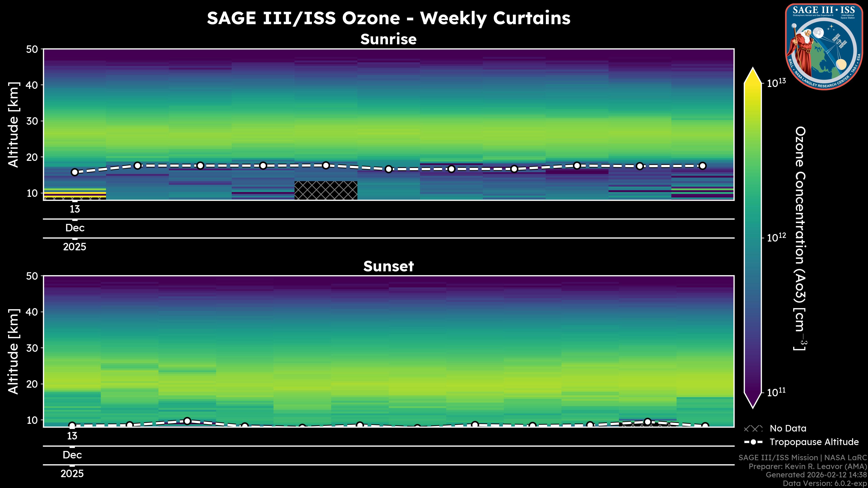The height and width of the screenshot is (488, 868).
Task: Click the Data Version footer text
Action: (825, 484)
